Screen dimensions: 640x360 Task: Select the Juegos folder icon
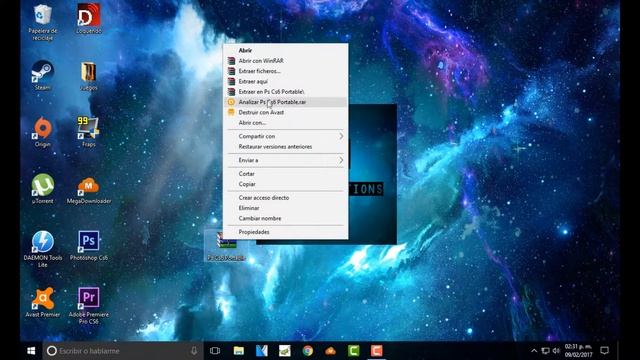pos(89,76)
